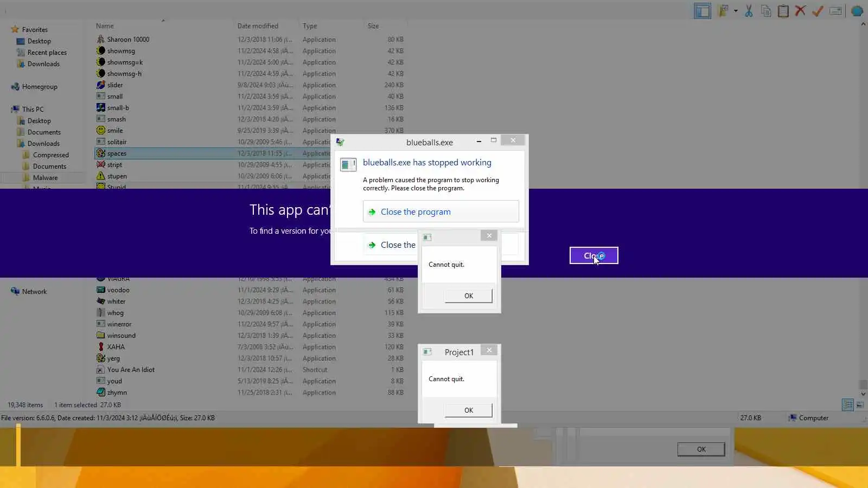This screenshot has width=868, height=488.
Task: Click the smile smiley-face icon
Action: click(101, 131)
